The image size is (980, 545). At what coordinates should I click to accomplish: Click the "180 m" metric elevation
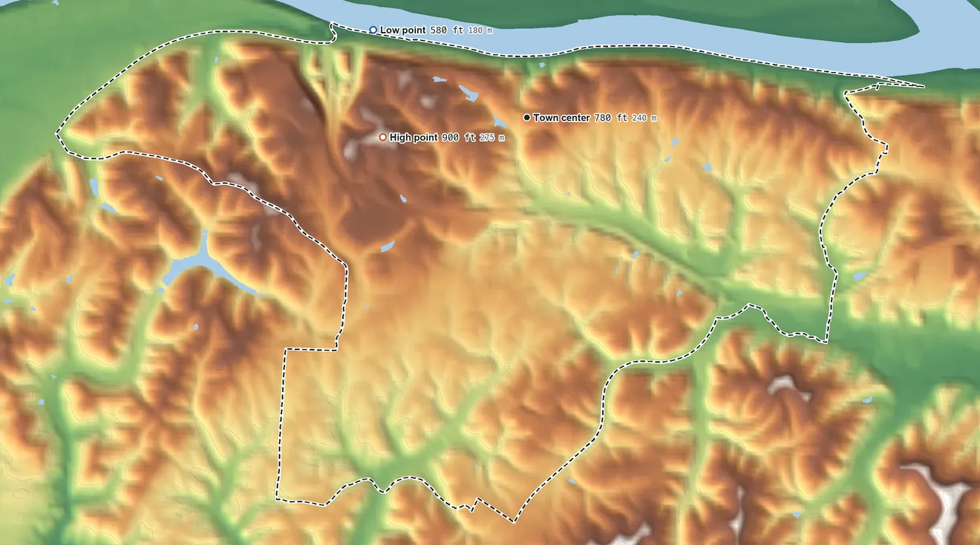[480, 30]
